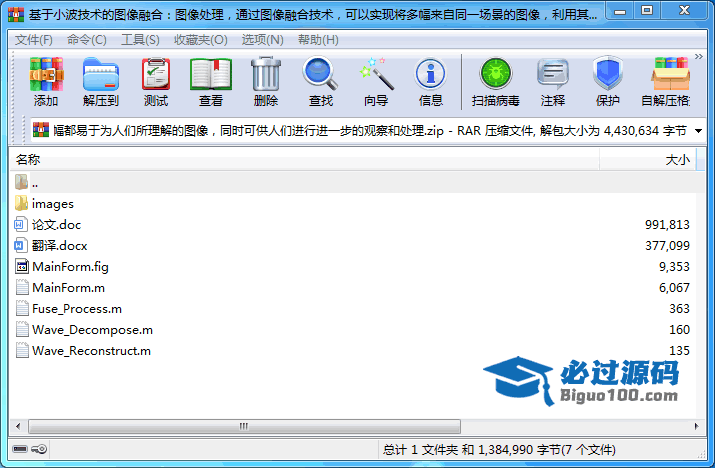Image resolution: width=715 pixels, height=468 pixels.
Task: Click the 查找 (Find) magnifier icon
Action: (321, 73)
